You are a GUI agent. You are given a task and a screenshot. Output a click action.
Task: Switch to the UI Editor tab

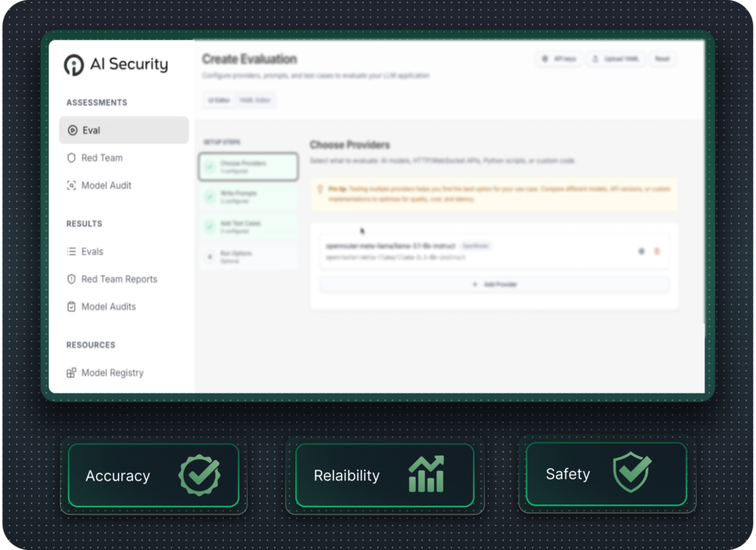pyautogui.click(x=219, y=100)
